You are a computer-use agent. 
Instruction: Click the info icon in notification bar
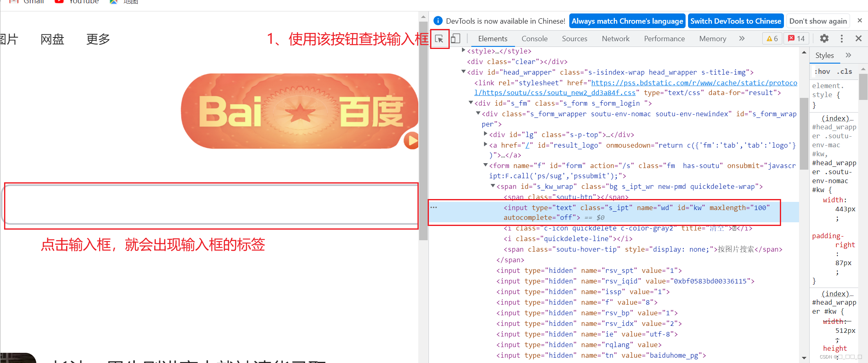coord(438,21)
